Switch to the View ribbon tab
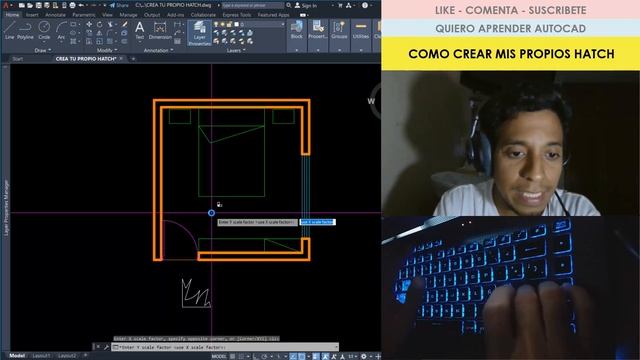 [x=107, y=15]
